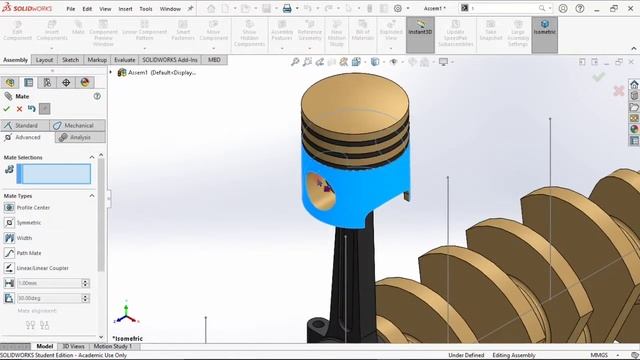
Task: Open the monitor view settings dropdown
Action: (x=452, y=62)
